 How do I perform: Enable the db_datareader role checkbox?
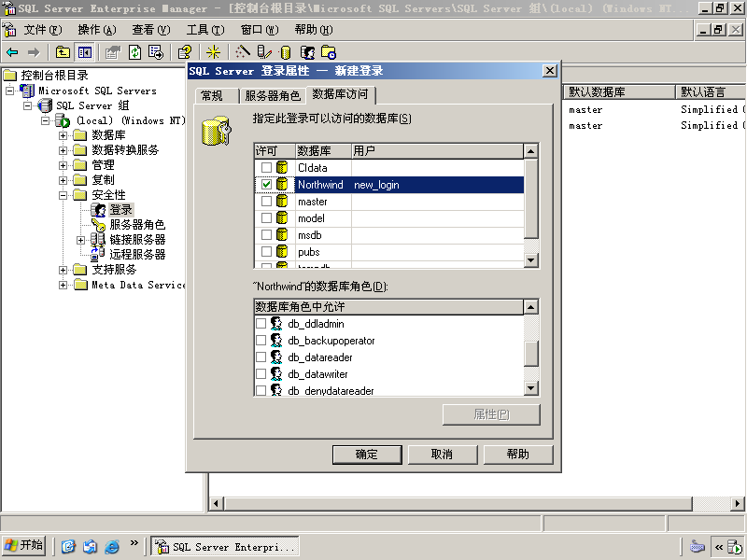[x=261, y=357]
